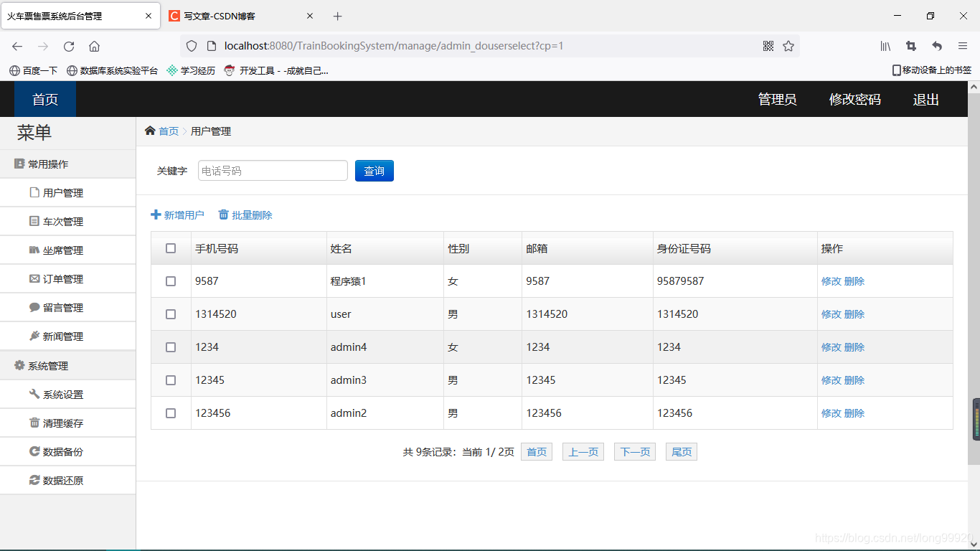
Task: Click the plus icon beside 新增用户
Action: (x=156, y=215)
